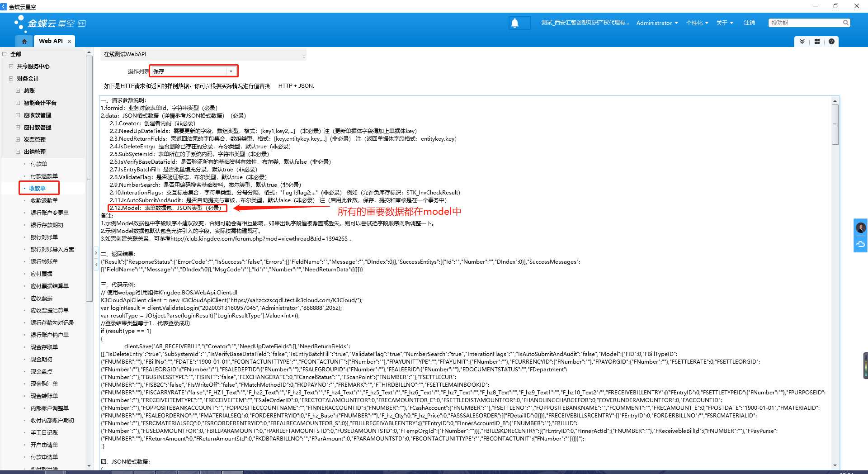Screen dimensions: 868x474
Task: Select 银行转账单 in the tree
Action: pyautogui.click(x=44, y=261)
